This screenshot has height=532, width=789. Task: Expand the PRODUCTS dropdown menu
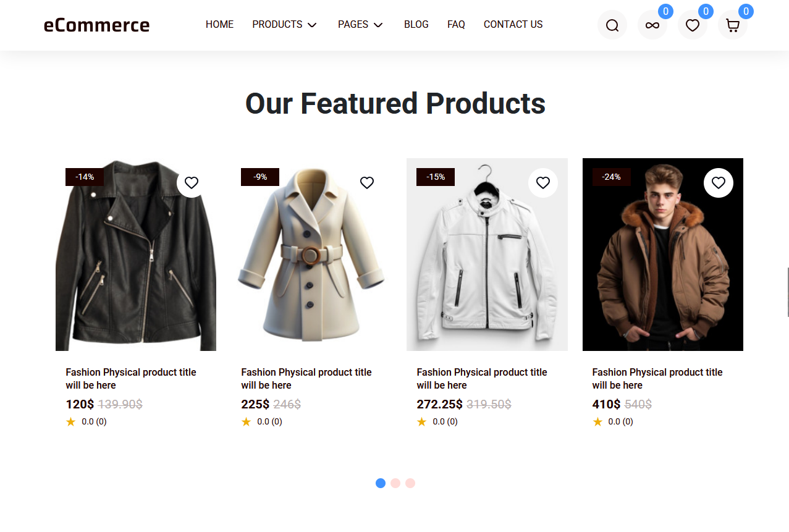(284, 25)
